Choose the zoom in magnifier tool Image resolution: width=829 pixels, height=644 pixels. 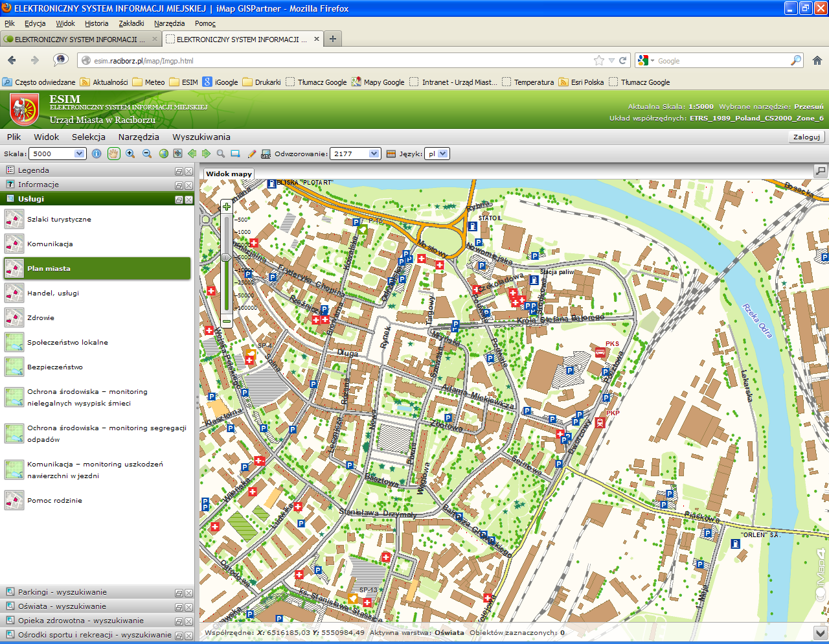click(130, 154)
